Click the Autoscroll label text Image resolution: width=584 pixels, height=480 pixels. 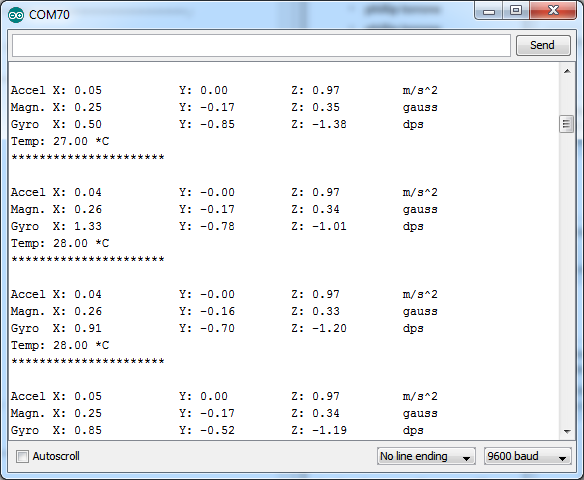point(56,456)
